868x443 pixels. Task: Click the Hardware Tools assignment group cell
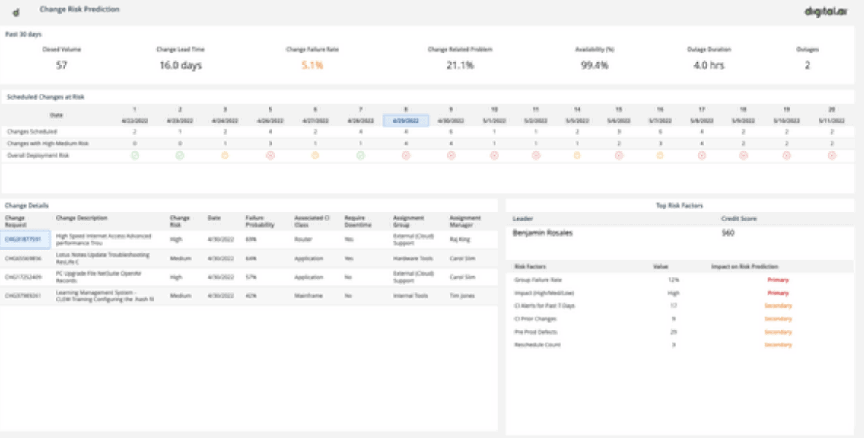tap(413, 259)
